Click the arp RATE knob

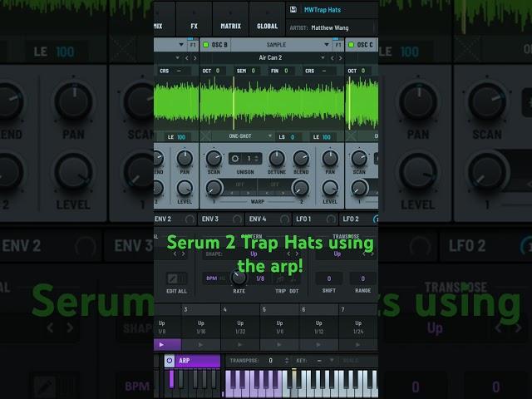click(239, 278)
